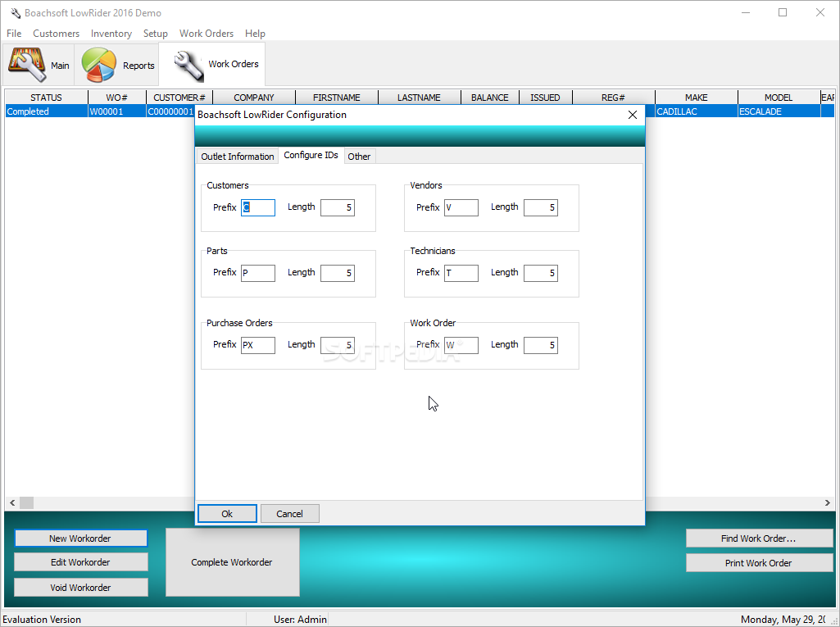
Task: Maximize the LowRider main window
Action: 783,13
